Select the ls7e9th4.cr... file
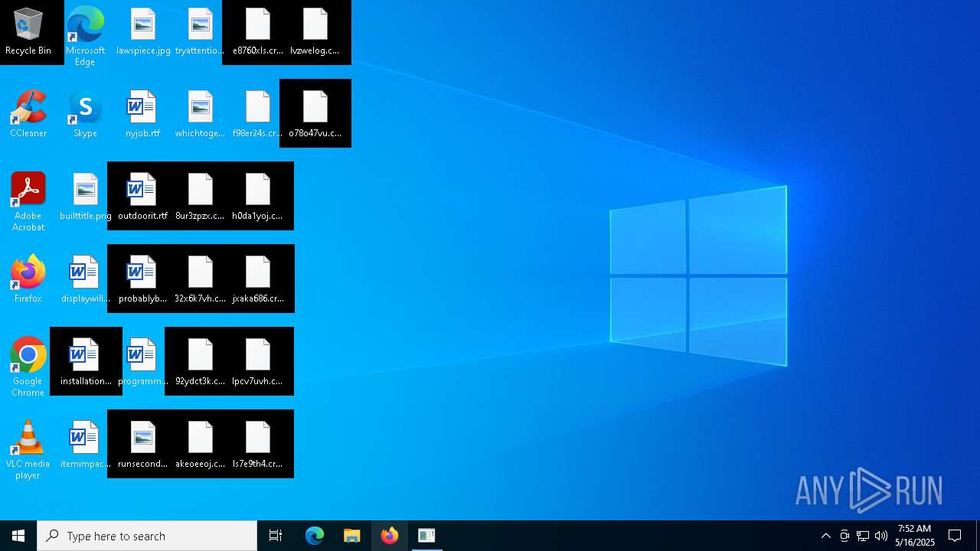Screen dimensions: 980x551 [258, 445]
